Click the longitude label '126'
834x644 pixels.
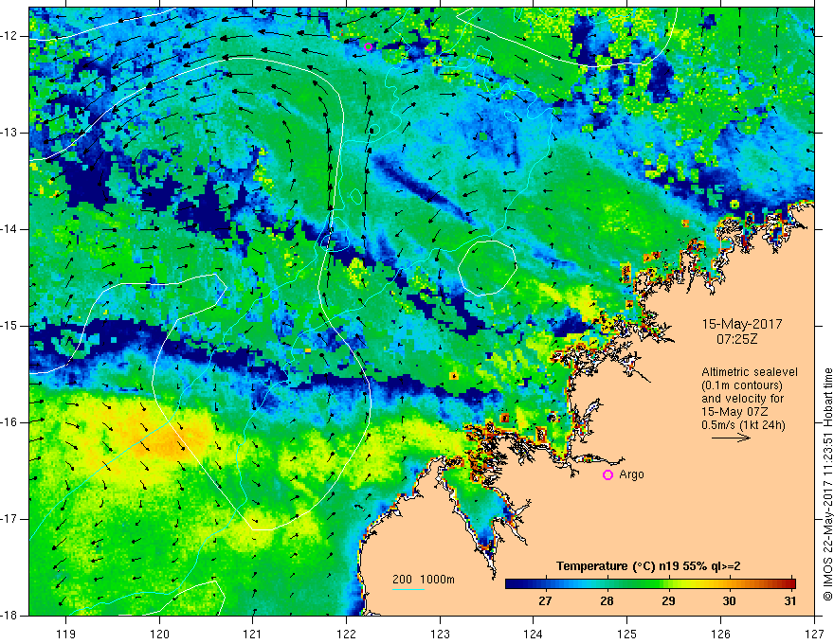pos(720,634)
